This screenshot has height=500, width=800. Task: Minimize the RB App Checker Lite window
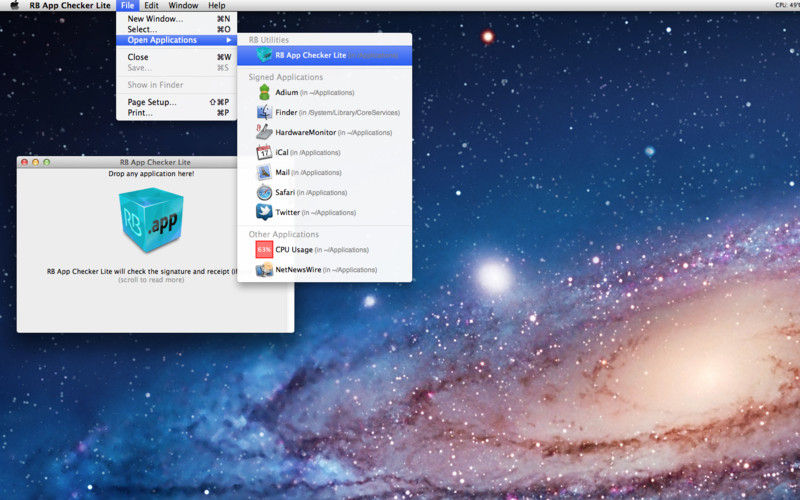tap(35, 162)
